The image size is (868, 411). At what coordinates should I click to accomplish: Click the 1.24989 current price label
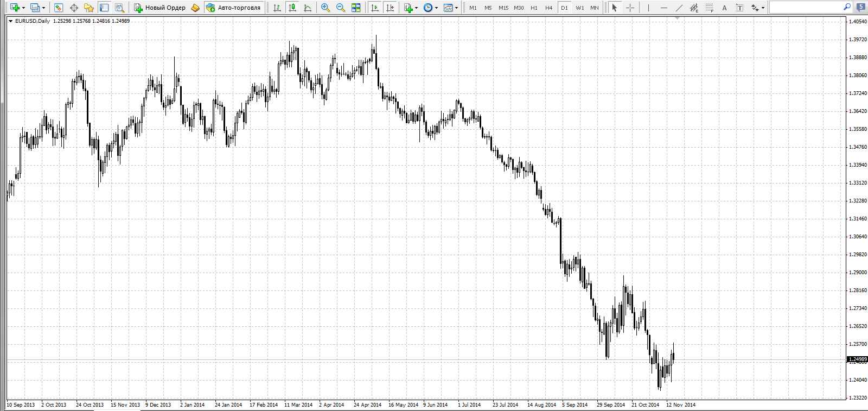[858, 359]
